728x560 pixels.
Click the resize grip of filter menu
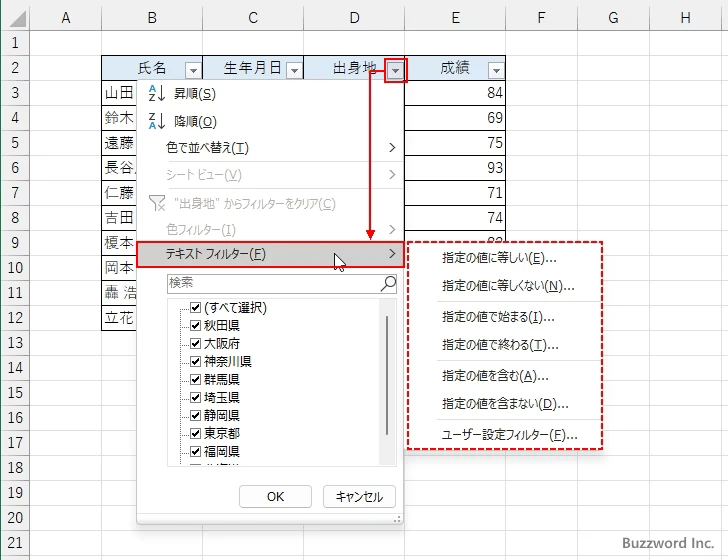pyautogui.click(x=397, y=520)
